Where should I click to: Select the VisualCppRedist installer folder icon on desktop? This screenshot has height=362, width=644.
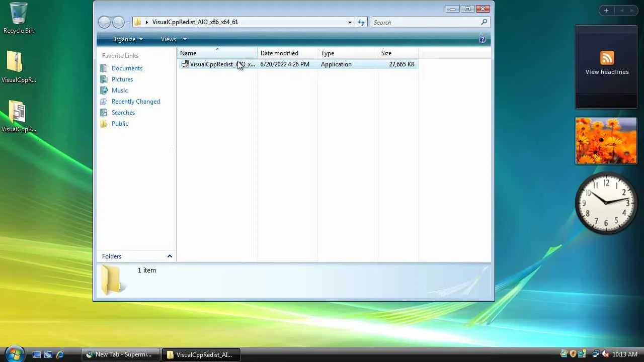19,116
